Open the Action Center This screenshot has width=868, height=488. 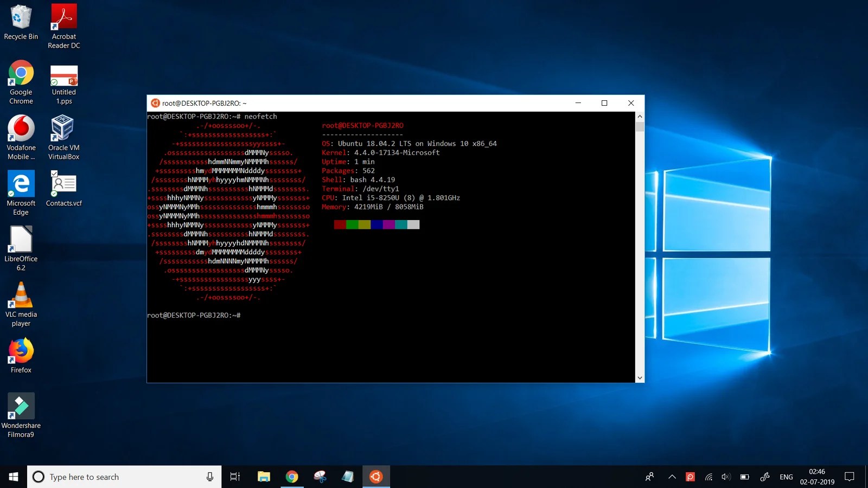click(x=851, y=477)
